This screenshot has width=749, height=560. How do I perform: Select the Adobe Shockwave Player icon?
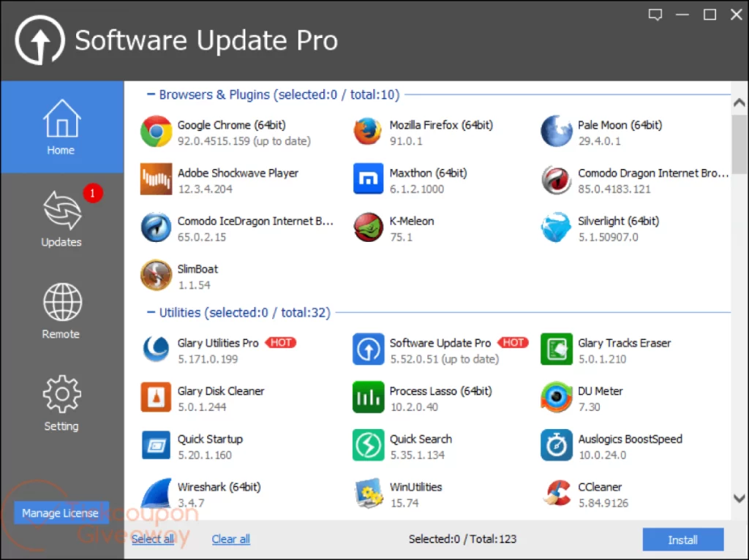click(156, 180)
